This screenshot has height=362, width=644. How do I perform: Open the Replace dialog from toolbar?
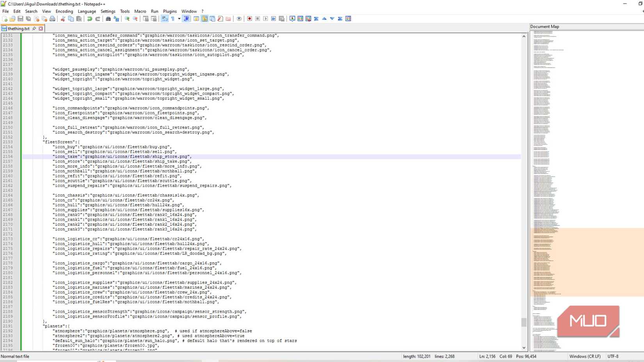pos(116,19)
